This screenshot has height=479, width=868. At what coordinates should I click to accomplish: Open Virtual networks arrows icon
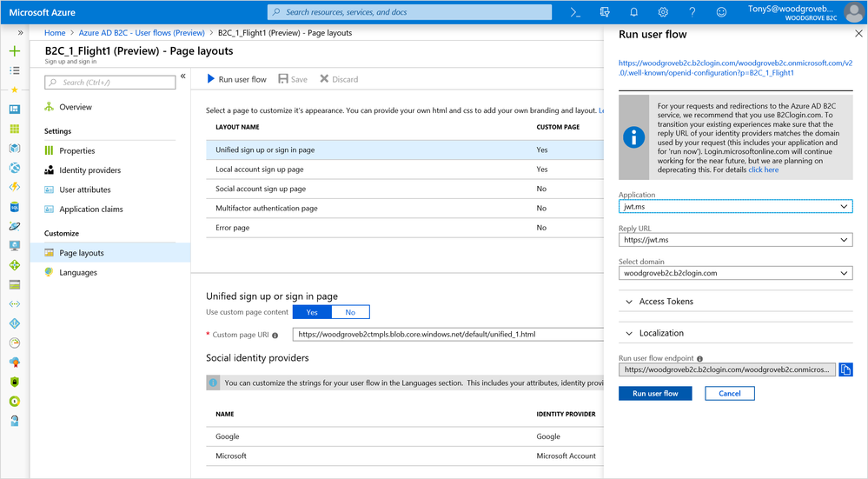tap(15, 304)
